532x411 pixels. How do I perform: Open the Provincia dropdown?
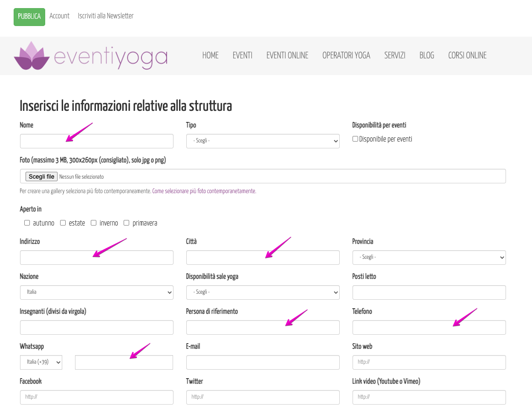click(429, 258)
